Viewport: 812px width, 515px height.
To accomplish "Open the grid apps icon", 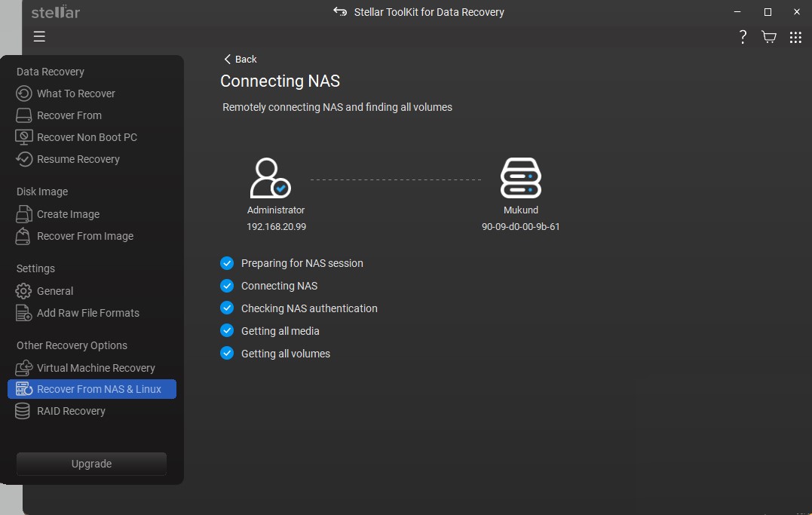I will click(x=795, y=37).
